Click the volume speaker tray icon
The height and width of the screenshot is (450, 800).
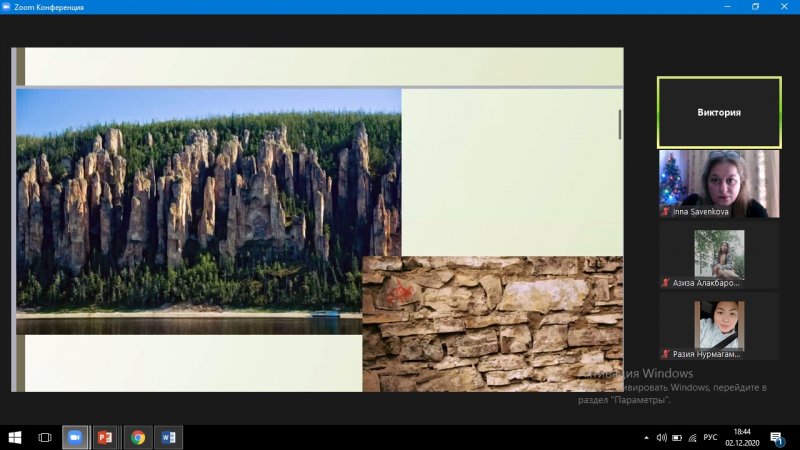661,437
